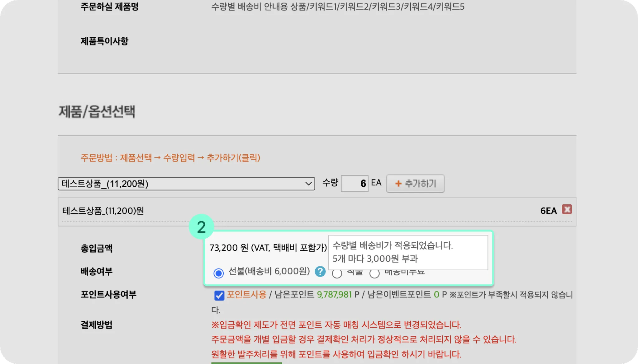Click the 수량별 배송비 tooltip message box

tap(408, 252)
